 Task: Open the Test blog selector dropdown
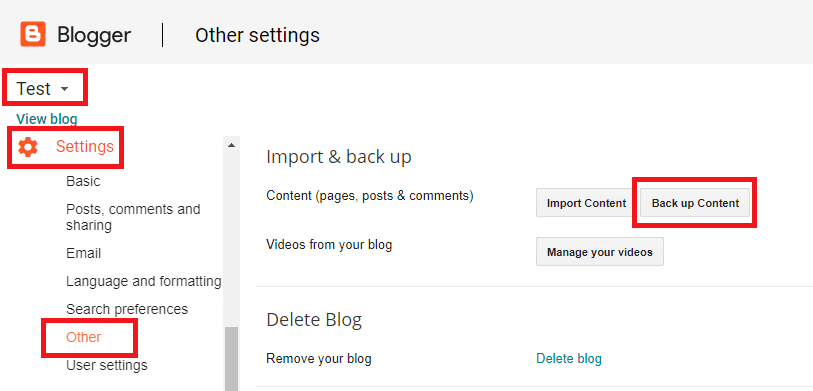[x=43, y=89]
